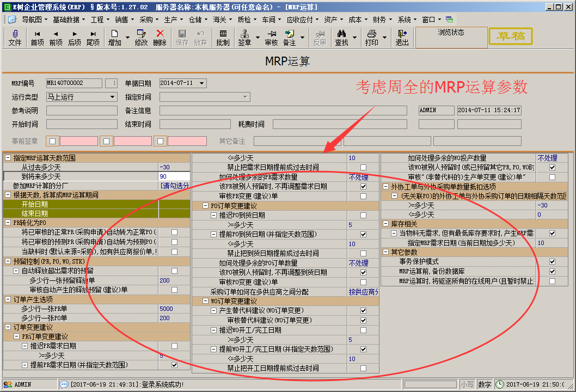Click the 反审 un-audit icon

[320, 34]
